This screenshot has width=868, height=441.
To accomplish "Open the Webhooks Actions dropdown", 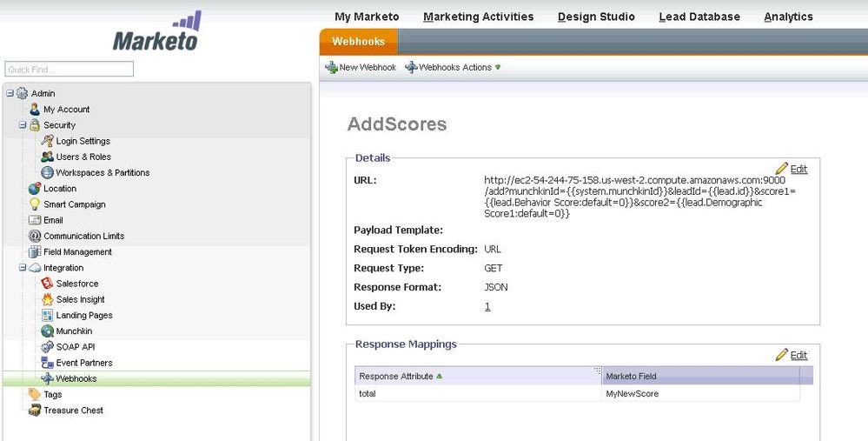I will point(454,67).
